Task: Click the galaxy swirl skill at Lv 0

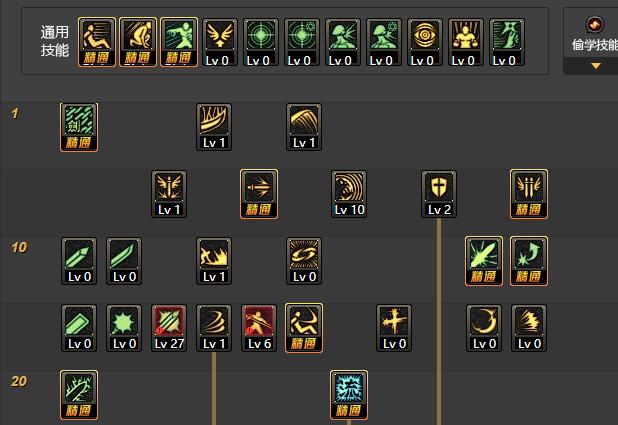Action: pyautogui.click(x=304, y=261)
